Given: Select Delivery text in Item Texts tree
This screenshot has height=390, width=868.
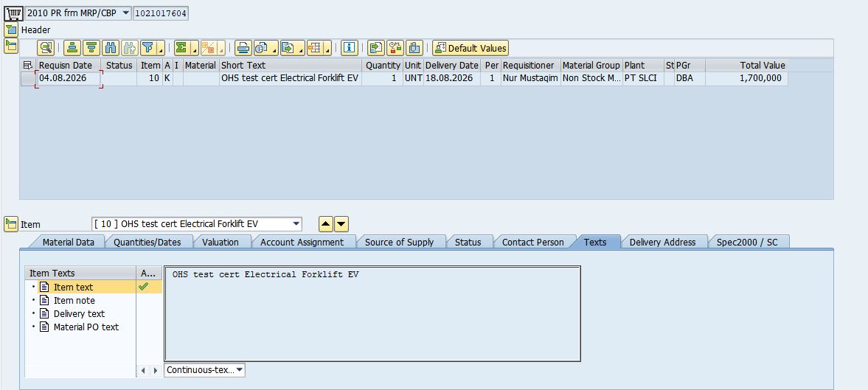Looking at the screenshot, I should (79, 313).
